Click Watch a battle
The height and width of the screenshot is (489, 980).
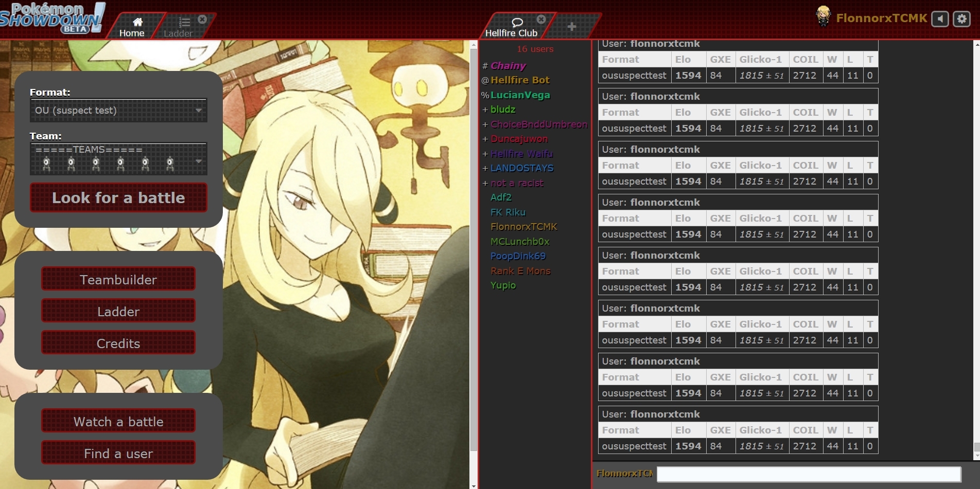point(118,421)
